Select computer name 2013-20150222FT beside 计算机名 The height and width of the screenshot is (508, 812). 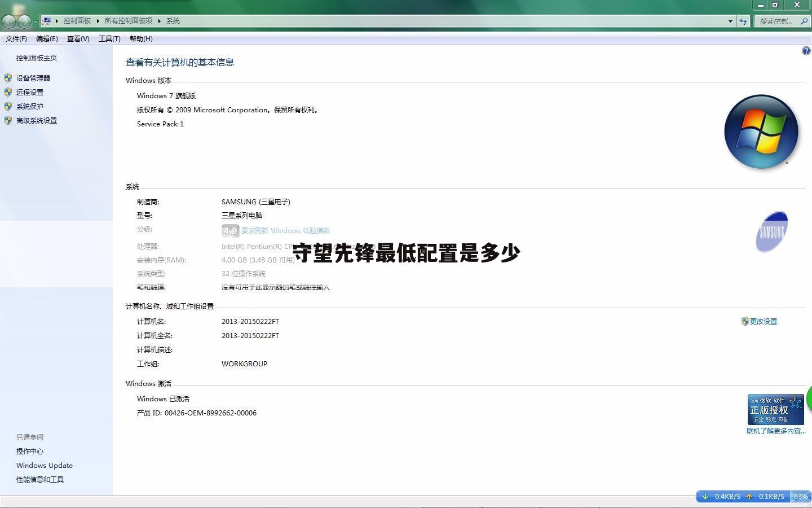pyautogui.click(x=250, y=322)
